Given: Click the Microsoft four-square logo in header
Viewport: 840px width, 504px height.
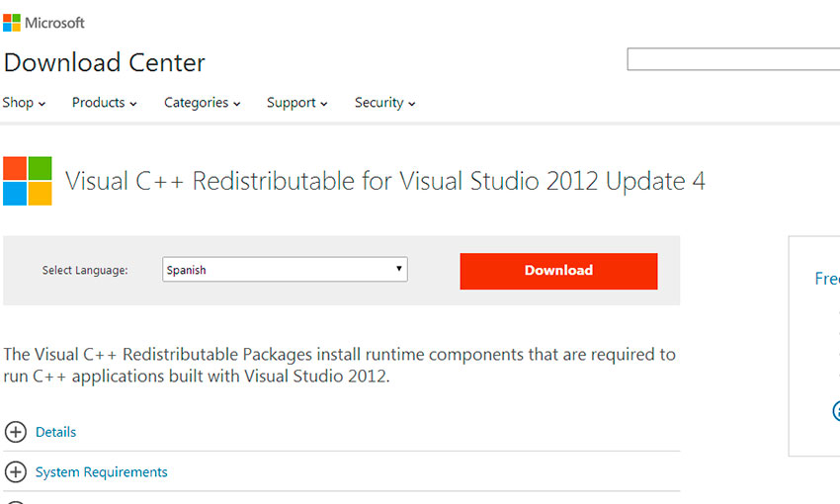Looking at the screenshot, I should click(x=12, y=23).
